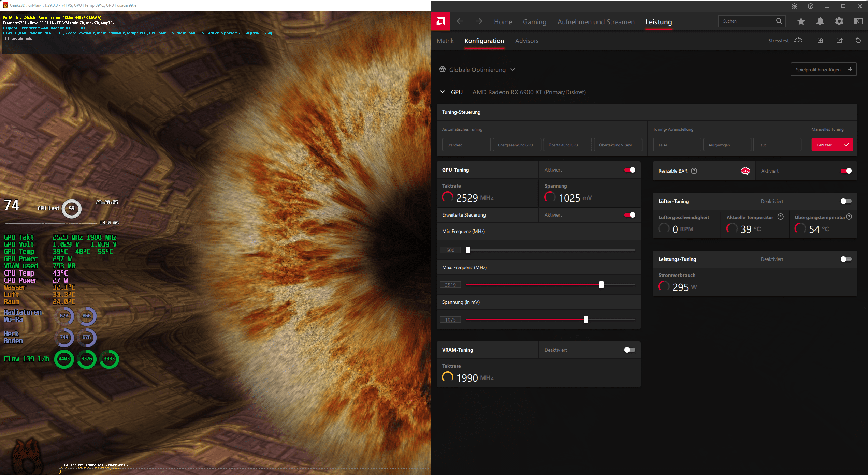Open the favorites star icon
Image resolution: width=868 pixels, height=475 pixels.
pyautogui.click(x=801, y=21)
